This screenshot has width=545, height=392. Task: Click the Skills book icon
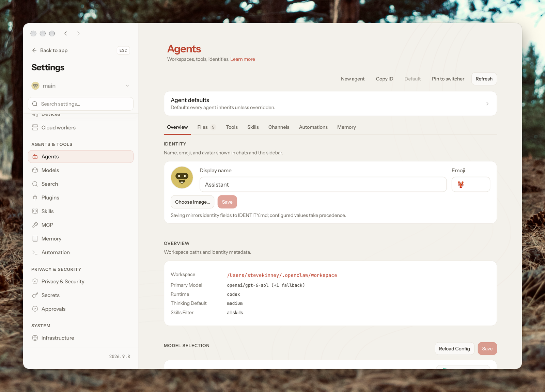click(x=35, y=211)
